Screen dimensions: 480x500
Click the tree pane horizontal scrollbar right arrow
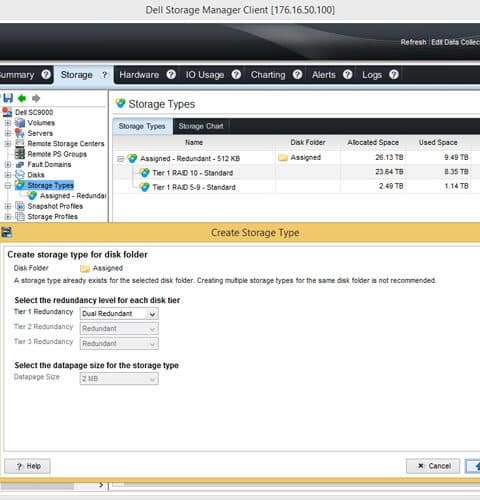[101, 485]
